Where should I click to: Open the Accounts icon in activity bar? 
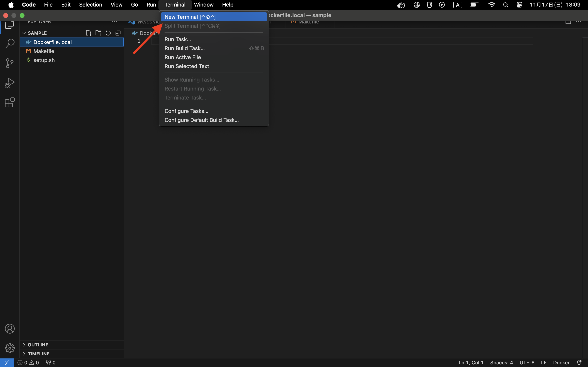pyautogui.click(x=10, y=329)
